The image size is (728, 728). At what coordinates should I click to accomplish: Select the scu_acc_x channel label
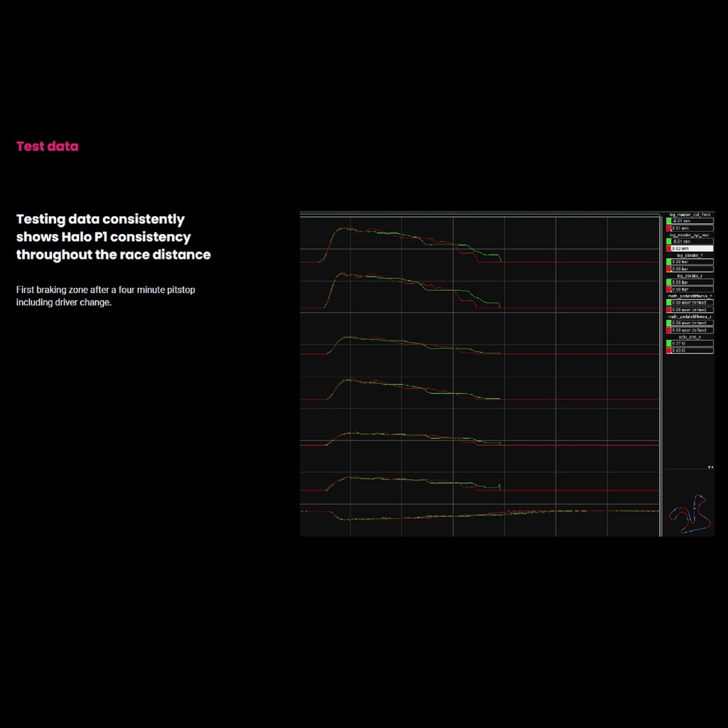pyautogui.click(x=690, y=337)
